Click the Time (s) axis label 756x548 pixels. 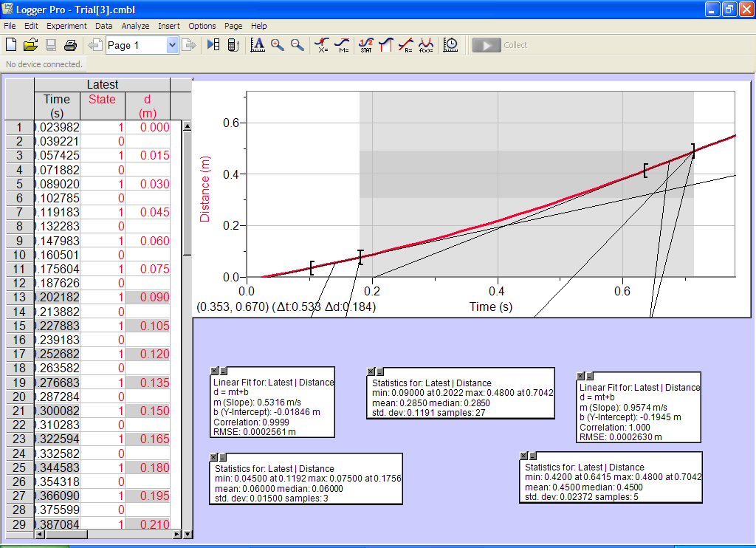pyautogui.click(x=490, y=306)
